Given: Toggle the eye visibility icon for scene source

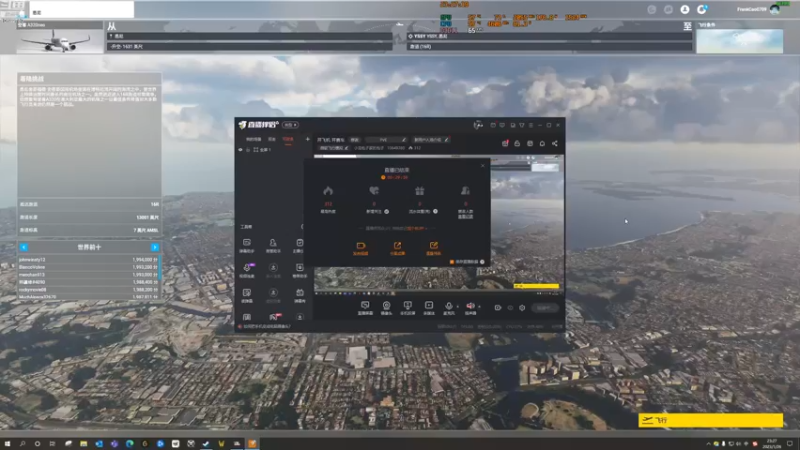Looking at the screenshot, I should (240, 149).
